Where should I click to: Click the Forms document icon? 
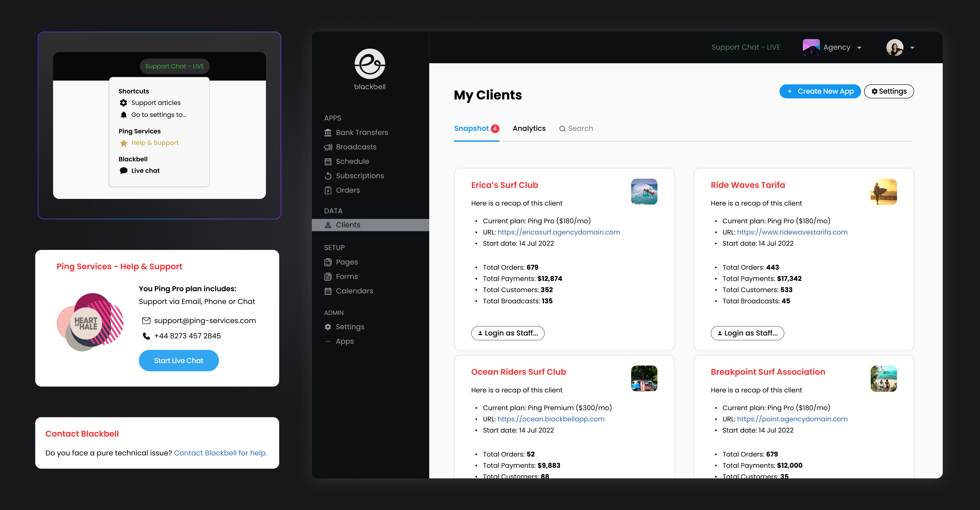pos(328,277)
